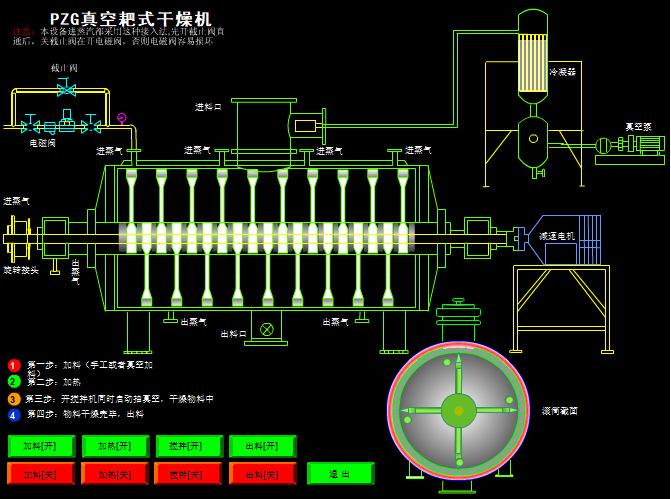The width and height of the screenshot is (671, 499).
Task: Stop feeding with 加料[关]
Action: 41,473
